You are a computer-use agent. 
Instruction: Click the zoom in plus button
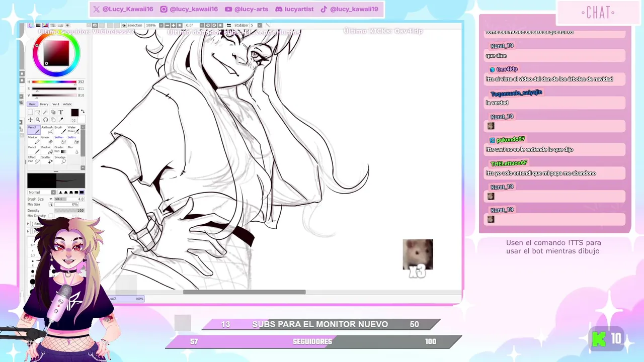pos(174,25)
